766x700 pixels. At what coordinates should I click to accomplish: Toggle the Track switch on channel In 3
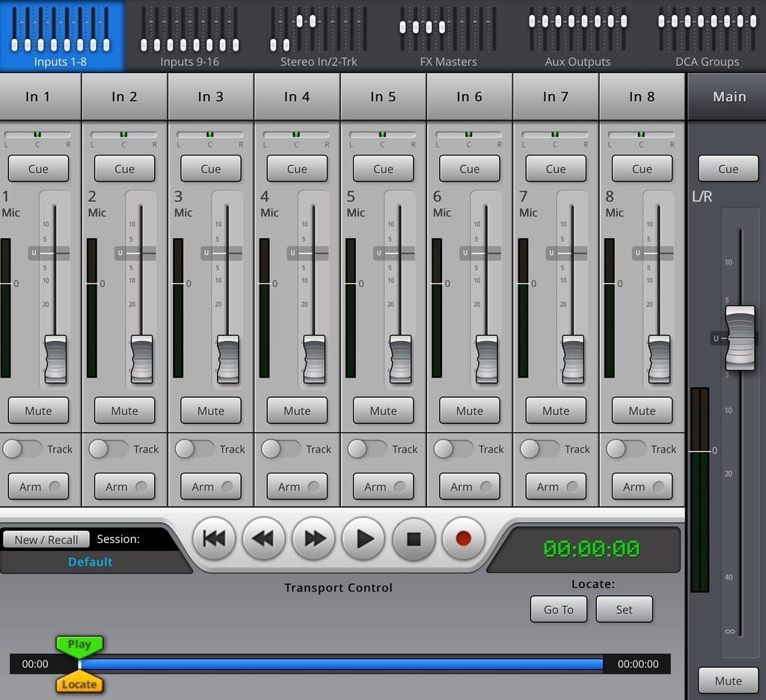click(195, 449)
